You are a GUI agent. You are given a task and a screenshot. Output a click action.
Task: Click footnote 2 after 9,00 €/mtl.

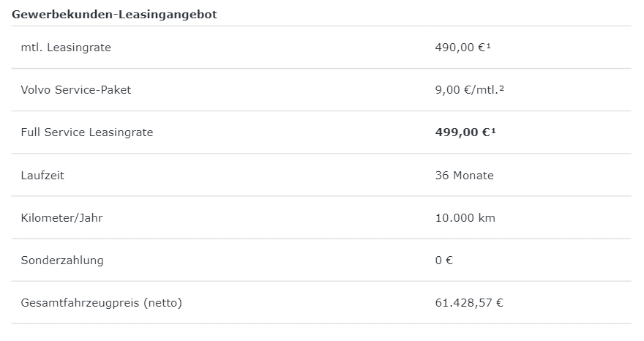point(501,88)
